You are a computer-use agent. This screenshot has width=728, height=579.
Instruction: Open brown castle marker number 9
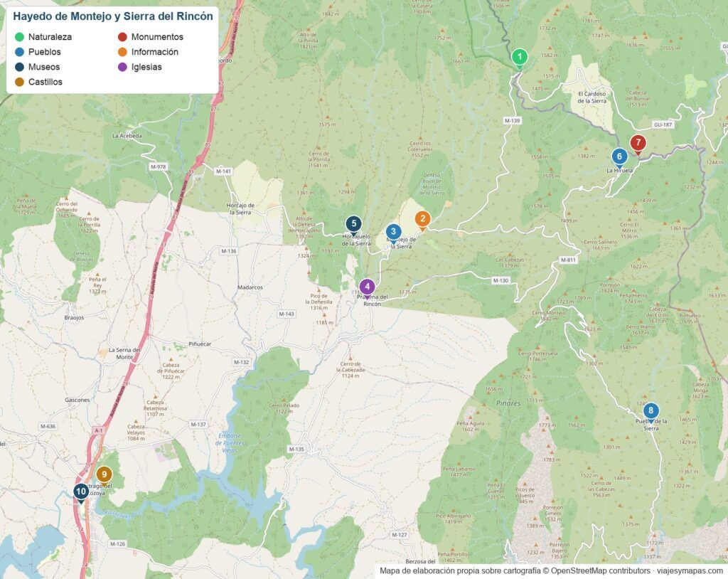coord(104,475)
